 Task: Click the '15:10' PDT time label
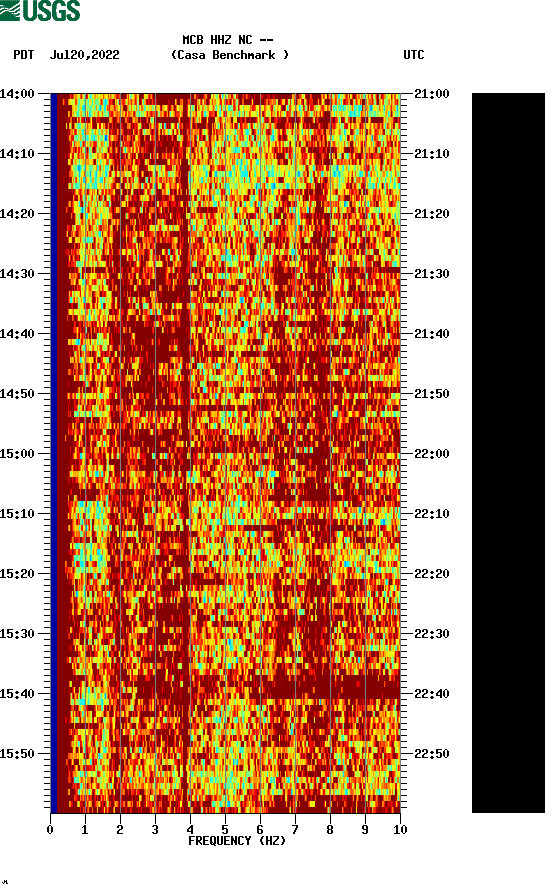[18, 514]
